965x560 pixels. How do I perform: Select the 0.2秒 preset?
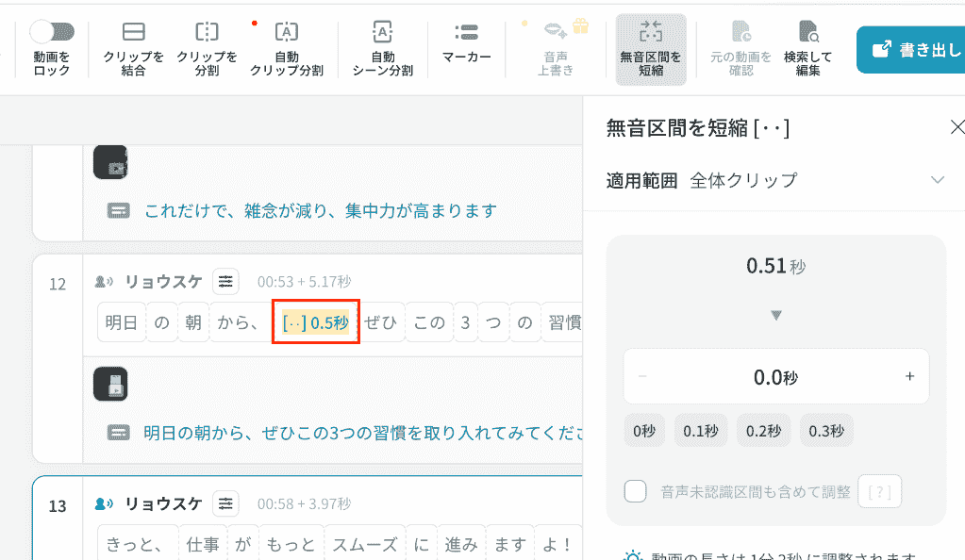click(x=764, y=431)
